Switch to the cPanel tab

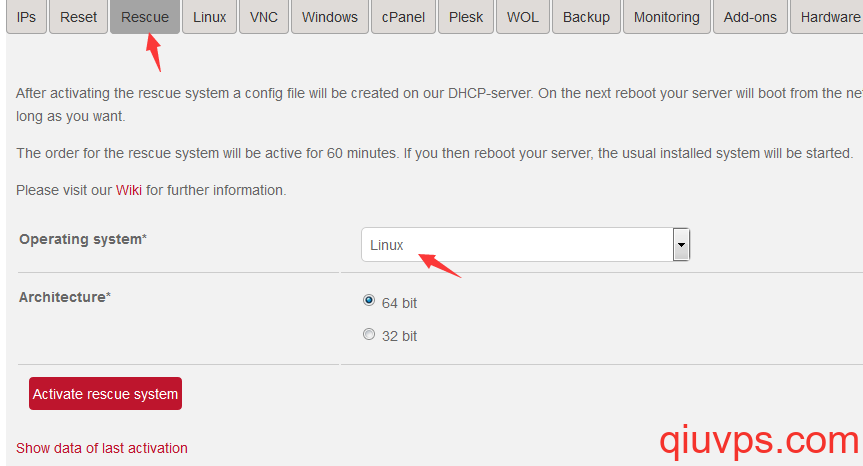point(403,17)
